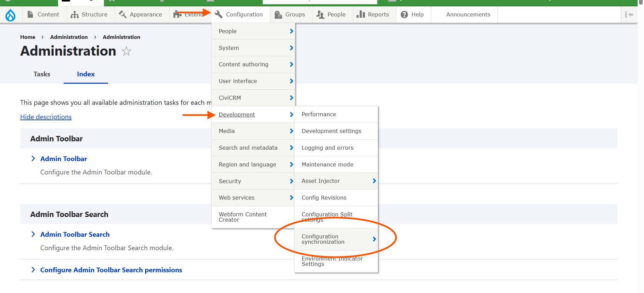Viewport: 644px width, 293px height.
Task: Click the People user icon in toolbar
Action: click(320, 14)
